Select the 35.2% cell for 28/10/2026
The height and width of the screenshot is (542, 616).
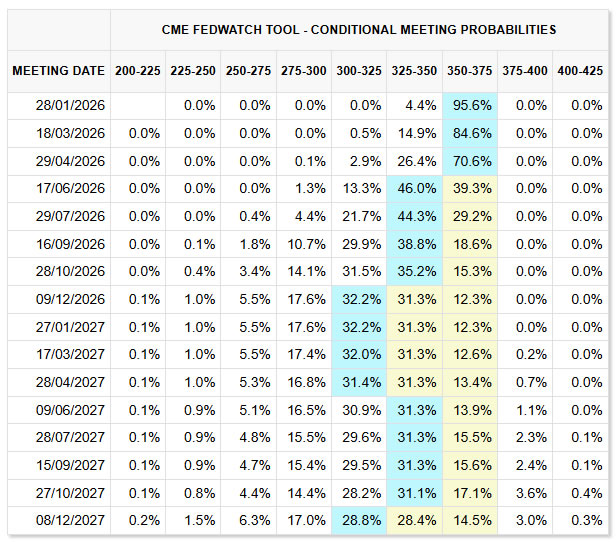click(x=414, y=272)
